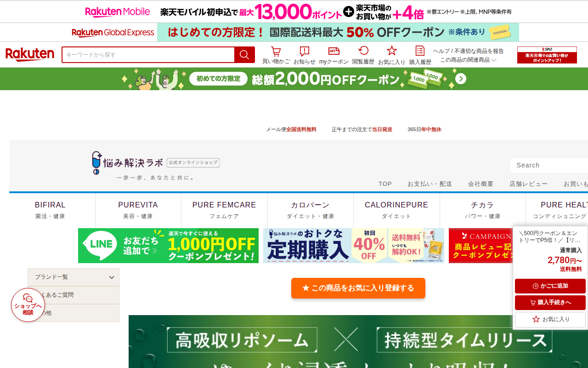Click the Rakuten Global Express logo
The image size is (588, 368).
coord(113,32)
